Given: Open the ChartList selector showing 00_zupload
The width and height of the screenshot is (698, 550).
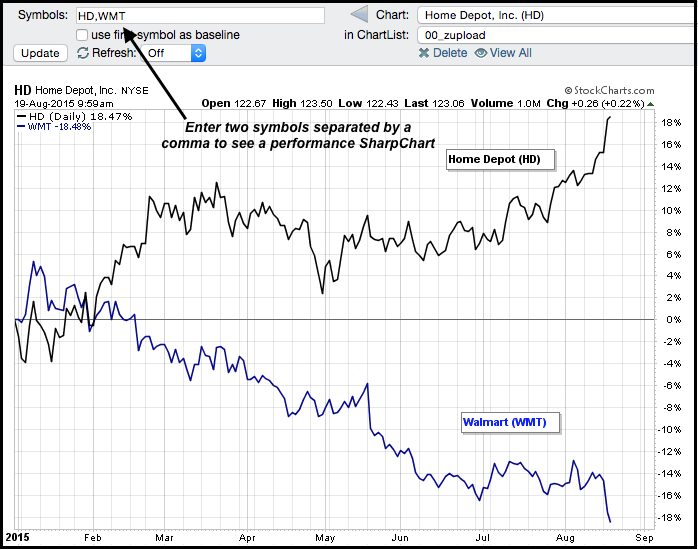Looking at the screenshot, I should 556,35.
